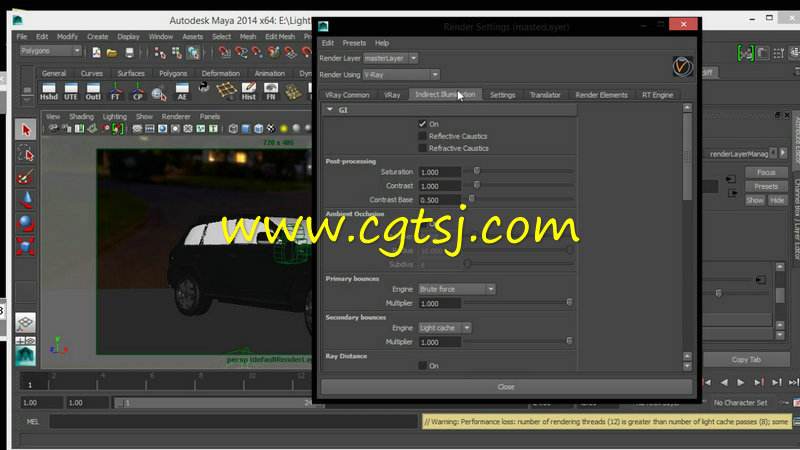Collapse the GI section triangle
800x450 pixels.
(x=330, y=110)
